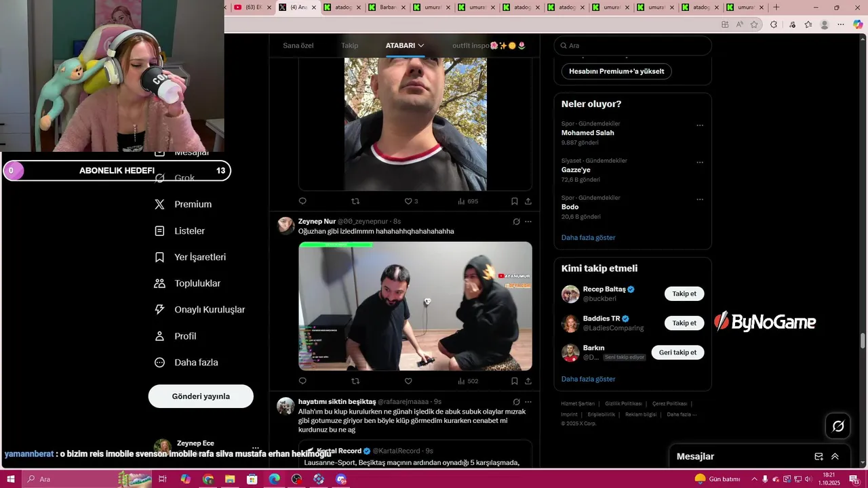Like the tweet showing 3 likes
Viewport: 868px width, 488px height.
pos(411,201)
